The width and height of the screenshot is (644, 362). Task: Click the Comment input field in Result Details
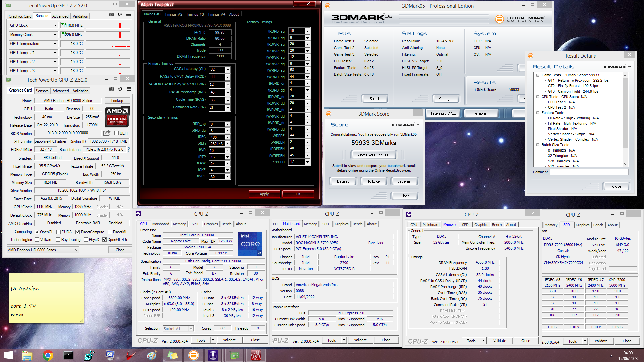589,172
